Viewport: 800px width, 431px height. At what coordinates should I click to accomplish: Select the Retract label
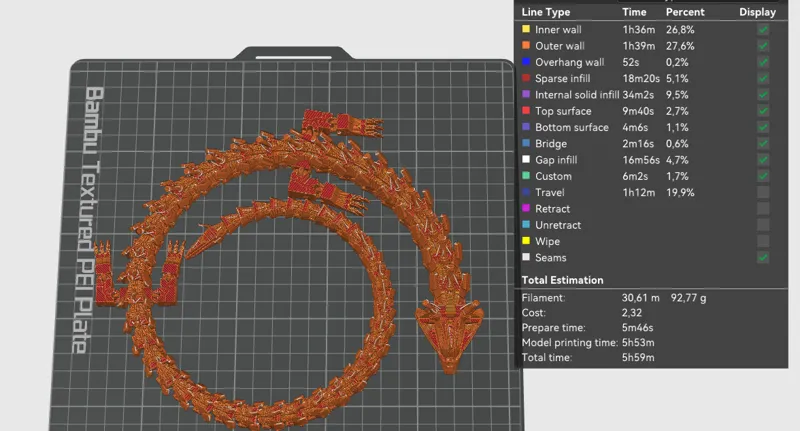coord(553,209)
